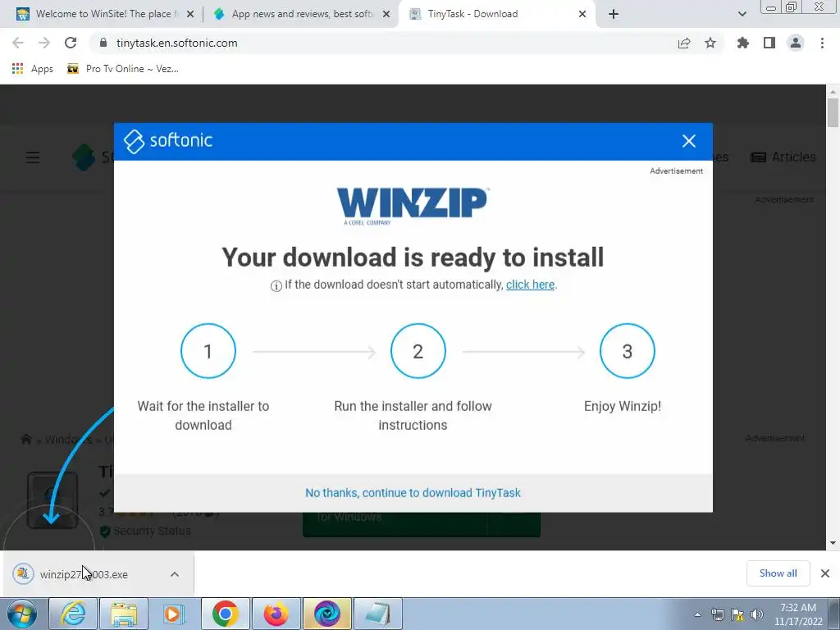Open the Articles section on Softonic
Image resolution: width=840 pixels, height=630 pixels.
(783, 157)
